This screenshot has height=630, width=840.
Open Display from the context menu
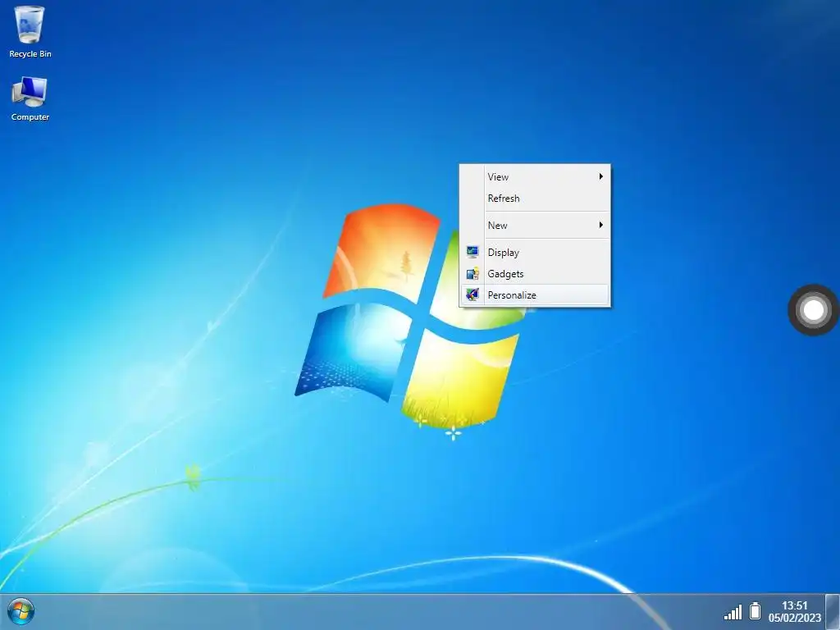click(535, 253)
